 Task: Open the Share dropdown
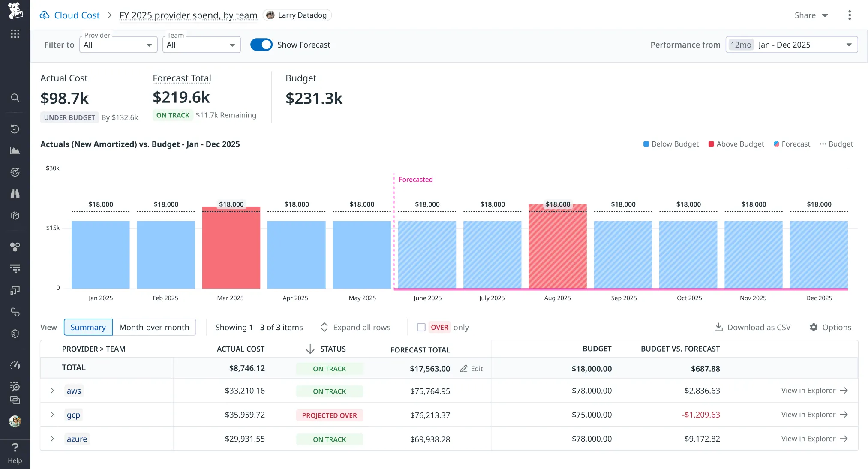(811, 15)
